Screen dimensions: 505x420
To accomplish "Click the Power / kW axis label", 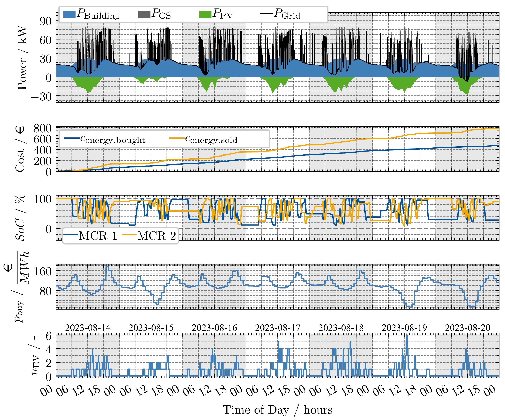I will coord(22,58).
